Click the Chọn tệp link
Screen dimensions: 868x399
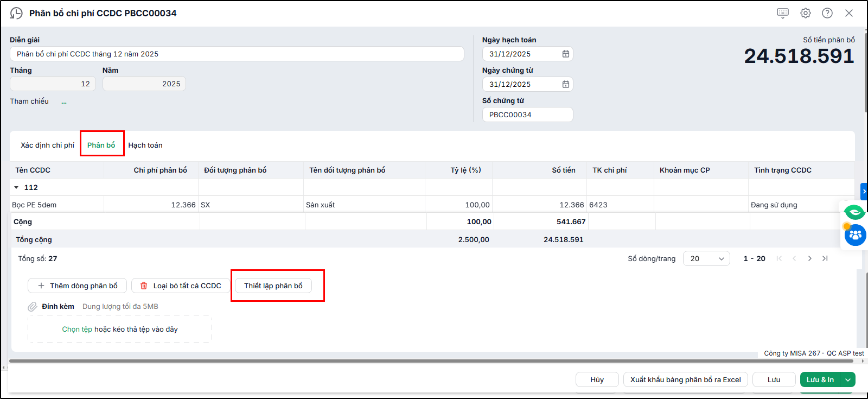(77, 329)
